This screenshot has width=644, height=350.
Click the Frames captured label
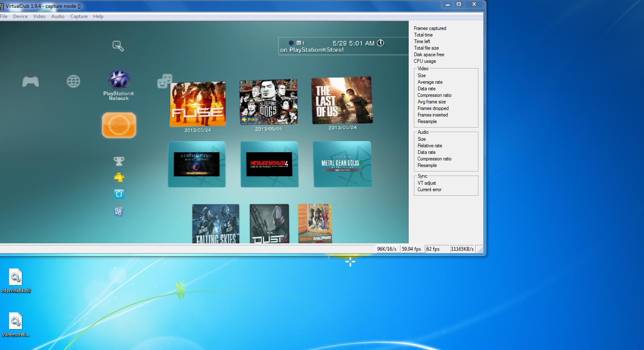tap(430, 28)
